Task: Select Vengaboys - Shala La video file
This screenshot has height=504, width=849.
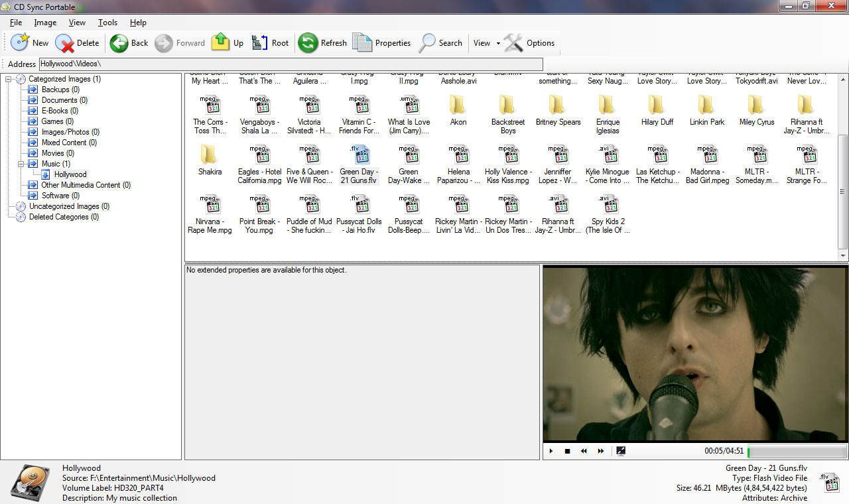Action: click(x=259, y=114)
